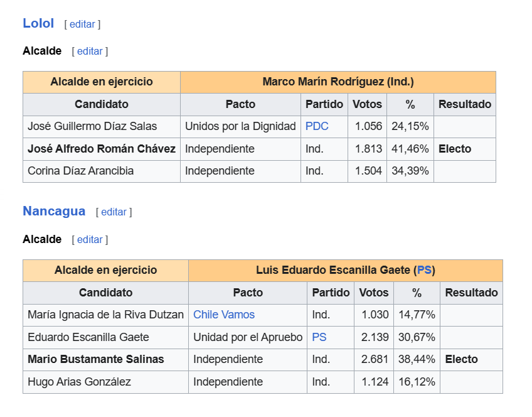
Task: Open PS link in Nancagua table header
Action: (424, 270)
